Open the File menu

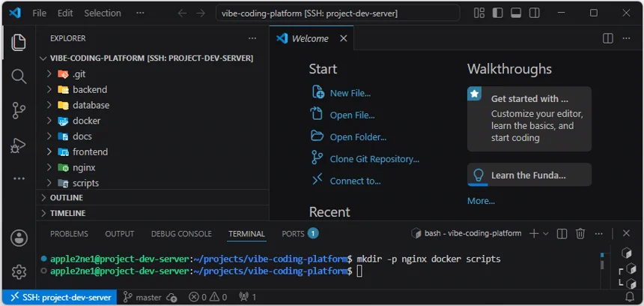click(x=39, y=13)
